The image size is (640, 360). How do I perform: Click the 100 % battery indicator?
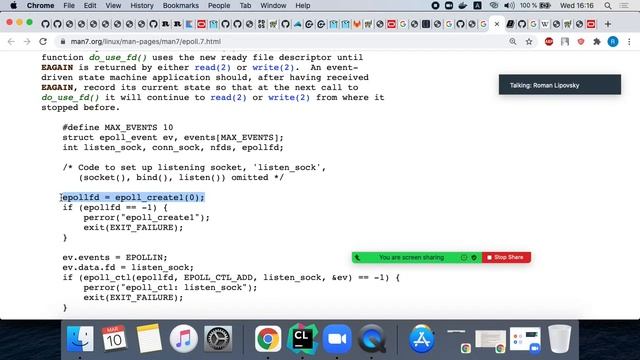[x=535, y=6]
